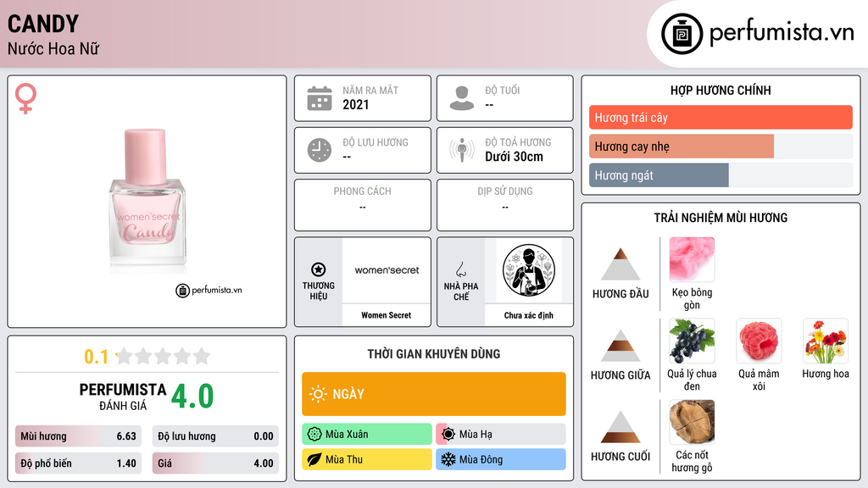
Task: Click the Thời gian khuyên dùng heading
Action: (x=434, y=353)
